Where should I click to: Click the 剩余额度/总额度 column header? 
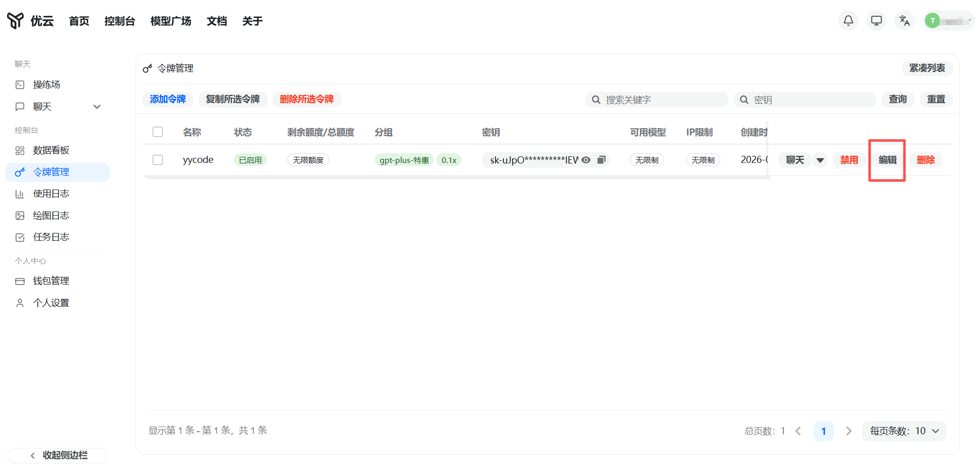321,132
